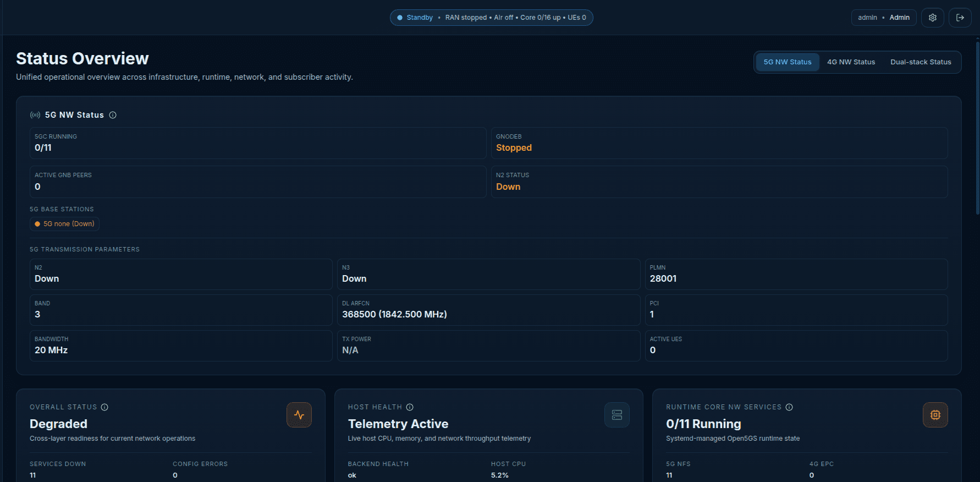Viewport: 980px width, 482px height.
Task: Click the RAN stopped summary text in header
Action: [x=466, y=18]
